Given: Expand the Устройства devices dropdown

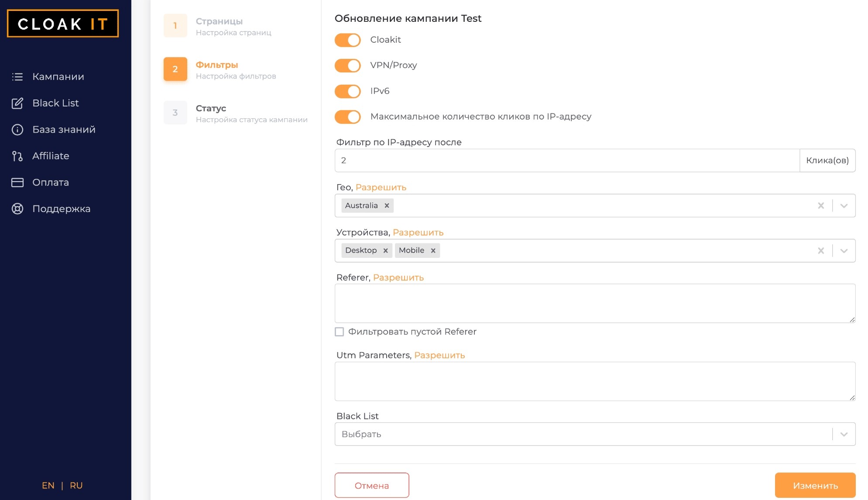Looking at the screenshot, I should point(844,250).
